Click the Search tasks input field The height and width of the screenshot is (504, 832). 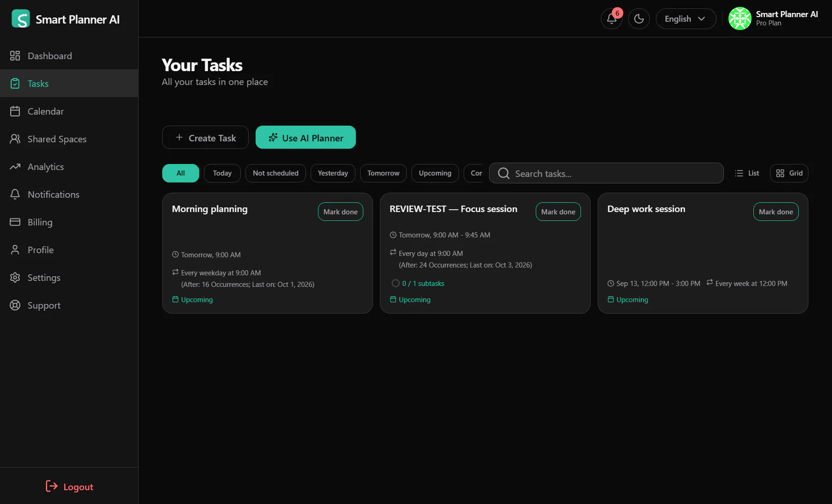(x=606, y=173)
